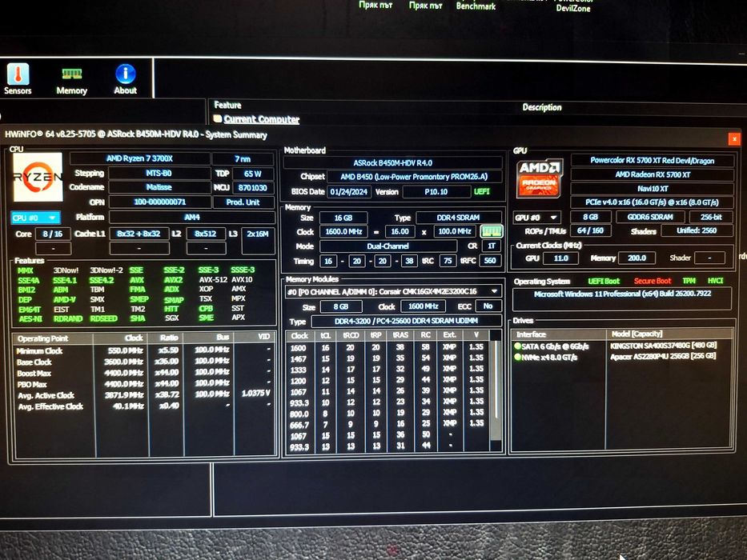The image size is (747, 560).
Task: Select the Apacer AS2280P4U 256GB drive row
Action: tap(621, 356)
